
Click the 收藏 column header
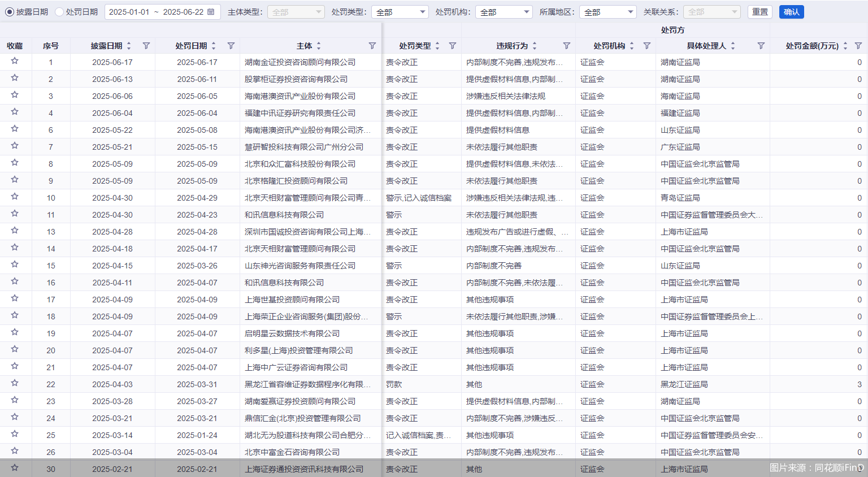[x=15, y=46]
